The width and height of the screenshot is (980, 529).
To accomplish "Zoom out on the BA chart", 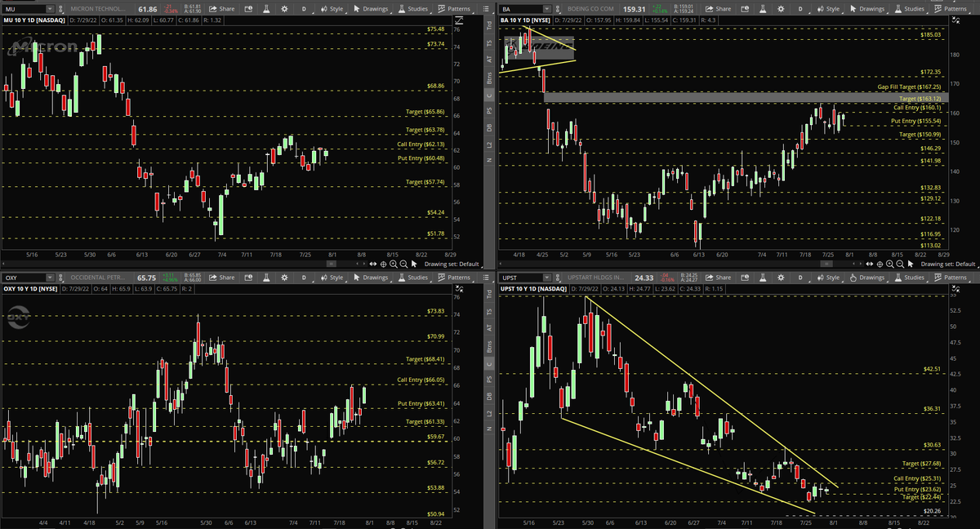I will (900, 264).
